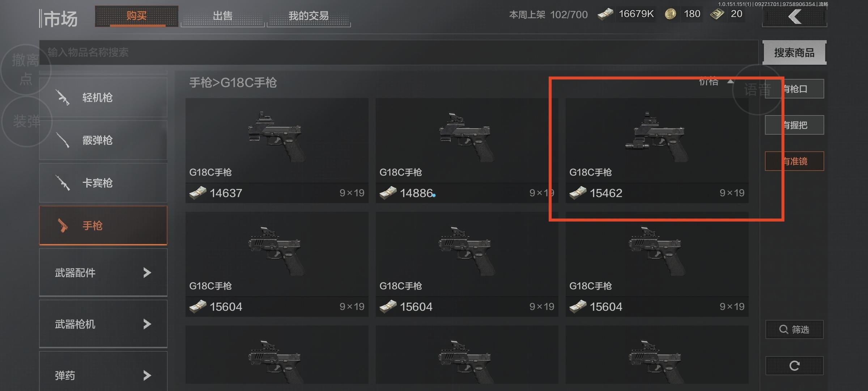This screenshot has height=391, width=868.
Task: Click the back arrow icon
Action: click(x=794, y=17)
